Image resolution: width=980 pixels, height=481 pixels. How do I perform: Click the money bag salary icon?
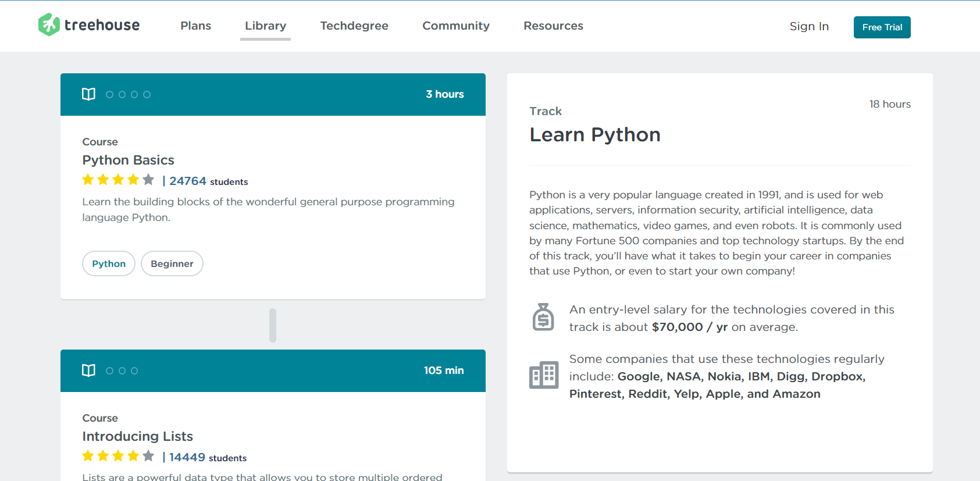pyautogui.click(x=543, y=317)
